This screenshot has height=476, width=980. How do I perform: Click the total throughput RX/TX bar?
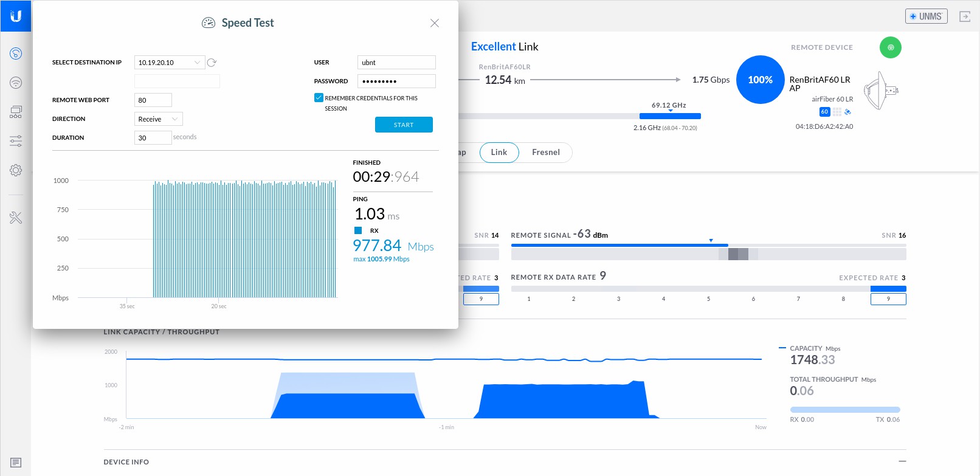pyautogui.click(x=845, y=410)
